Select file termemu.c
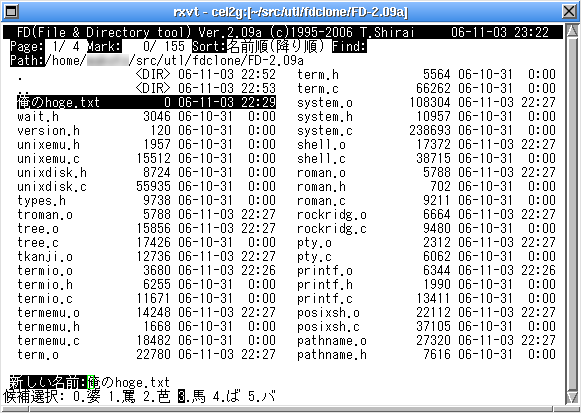 pos(48,341)
